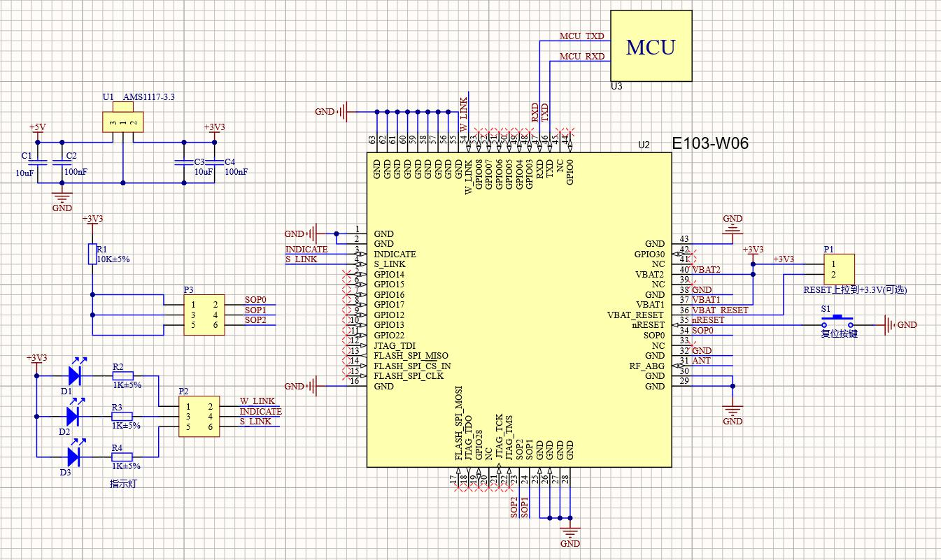Click the P3 header connector
Viewport: 941px width, 560px height.
click(204, 315)
